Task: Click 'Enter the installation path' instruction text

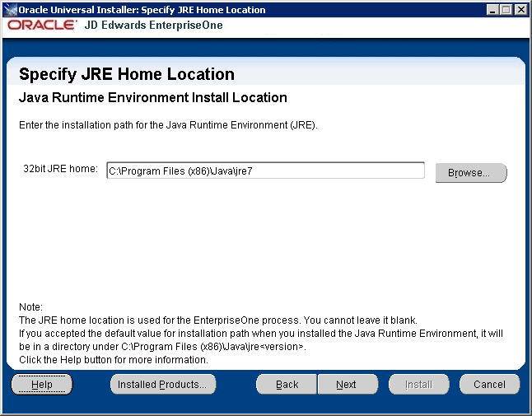Action: pos(168,125)
